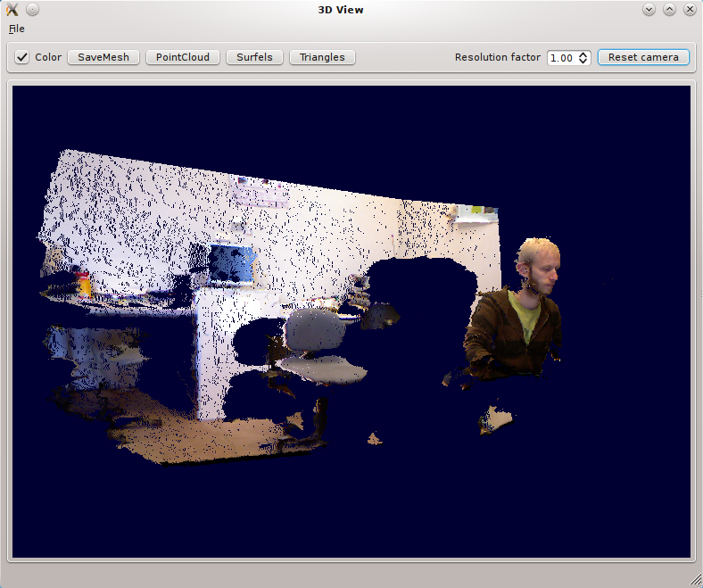Click the window resize grip corner
The width and height of the screenshot is (703, 588).
click(696, 581)
